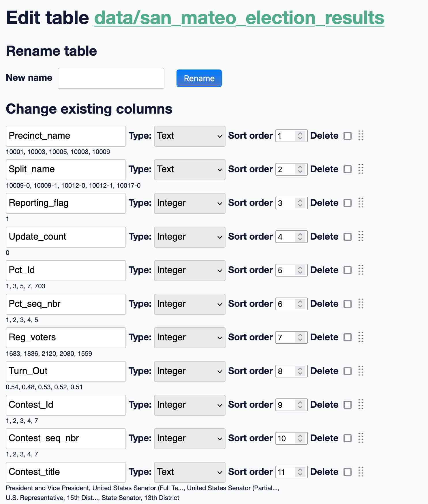This screenshot has width=428, height=504.
Task: Open the Type dropdown for Reporting_flag
Action: coord(189,203)
